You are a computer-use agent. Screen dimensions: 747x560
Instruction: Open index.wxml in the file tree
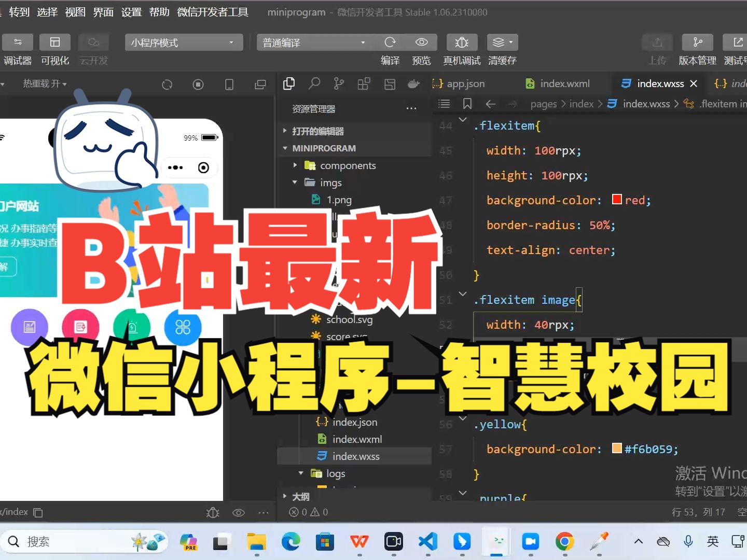357,439
